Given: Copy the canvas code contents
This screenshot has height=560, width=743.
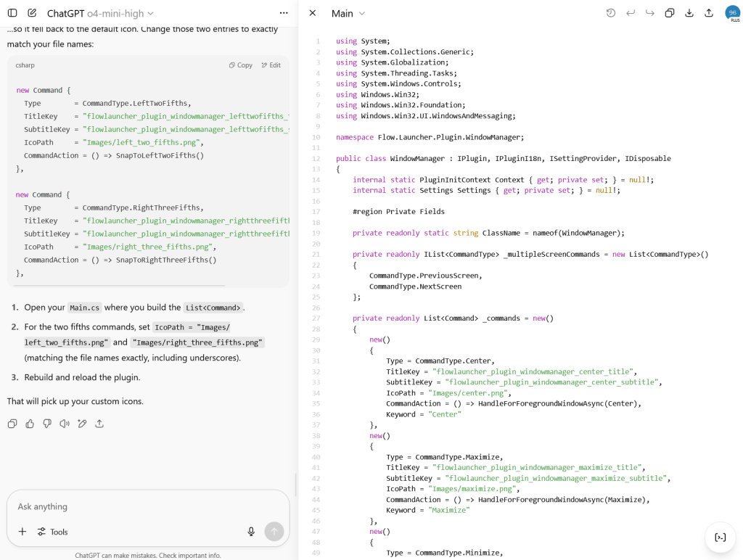Looking at the screenshot, I should tap(670, 13).
